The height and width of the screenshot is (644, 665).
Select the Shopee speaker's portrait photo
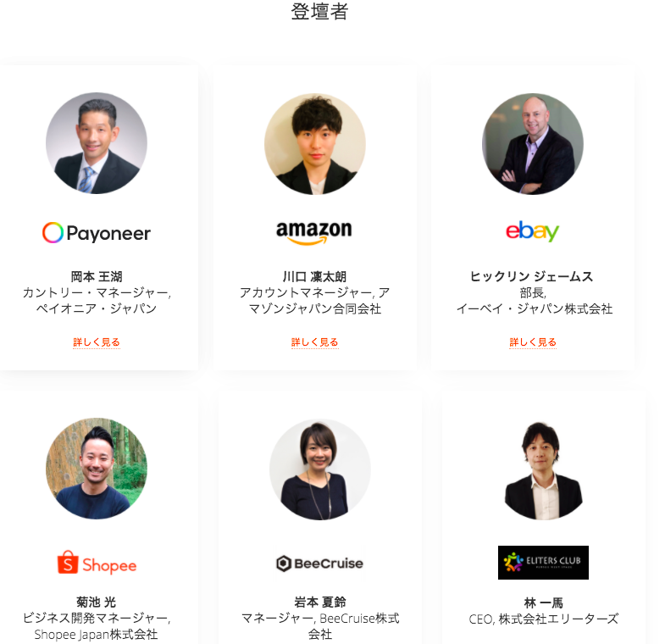coord(97,469)
